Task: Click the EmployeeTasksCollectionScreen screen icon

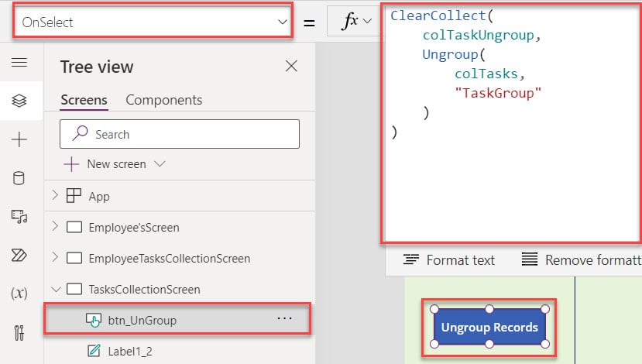Action: 74,258
